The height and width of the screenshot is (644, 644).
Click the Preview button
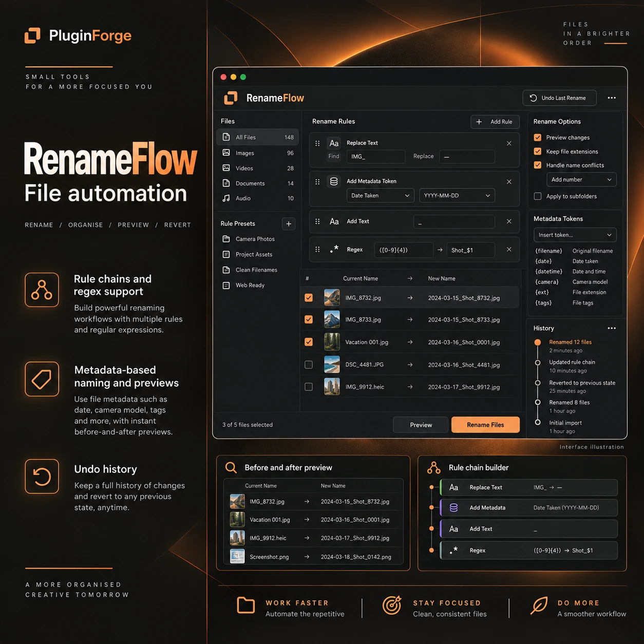pyautogui.click(x=421, y=425)
